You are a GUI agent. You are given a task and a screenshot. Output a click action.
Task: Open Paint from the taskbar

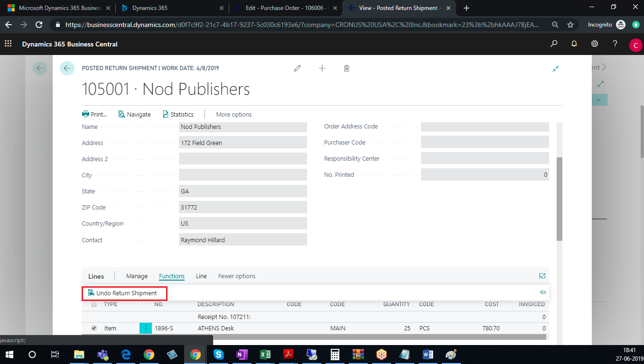451,355
